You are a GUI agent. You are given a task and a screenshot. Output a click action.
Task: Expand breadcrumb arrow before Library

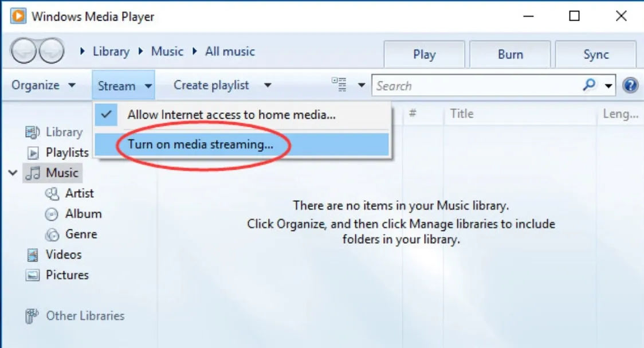click(x=82, y=52)
